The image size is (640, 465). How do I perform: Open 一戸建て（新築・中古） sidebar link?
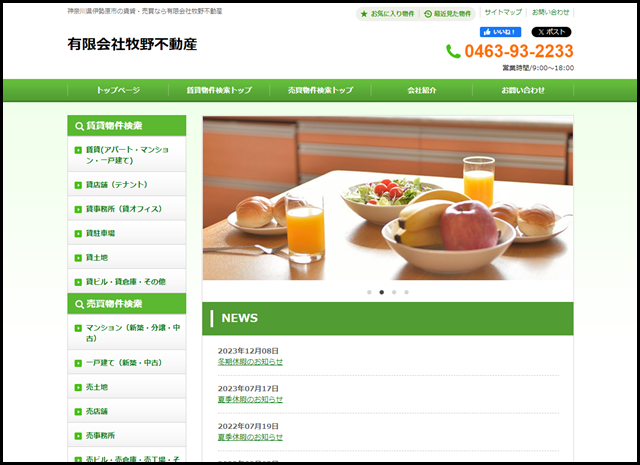(127, 363)
